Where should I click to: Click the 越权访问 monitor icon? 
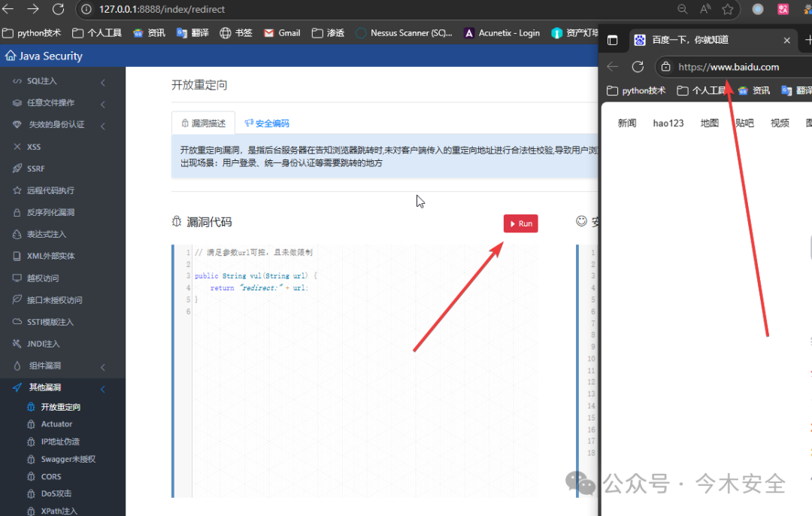[17, 278]
